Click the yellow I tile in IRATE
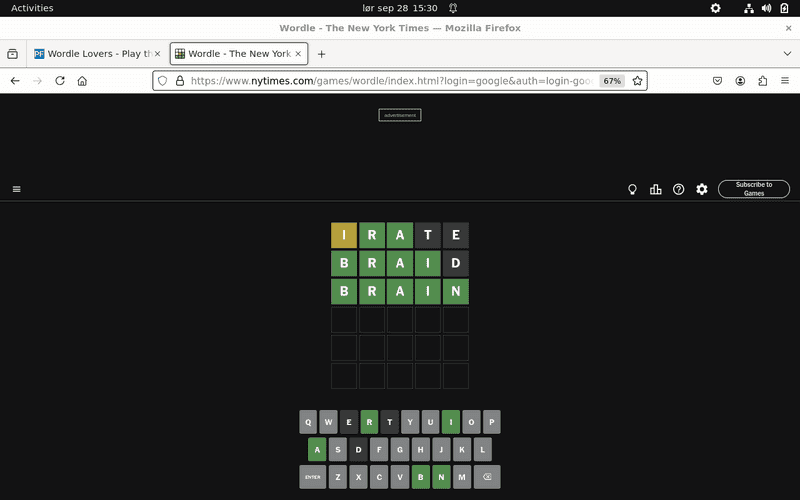This screenshot has height=500, width=800. (344, 235)
